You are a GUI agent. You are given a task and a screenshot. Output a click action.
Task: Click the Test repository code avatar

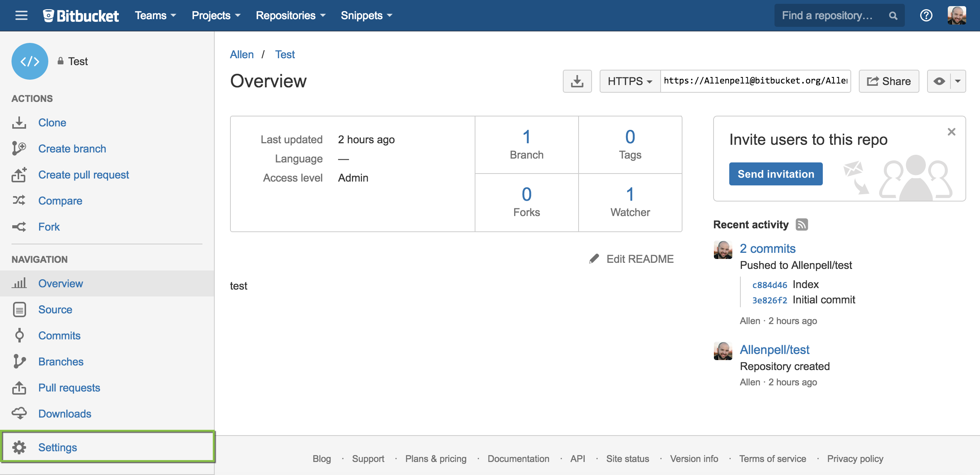(x=30, y=61)
